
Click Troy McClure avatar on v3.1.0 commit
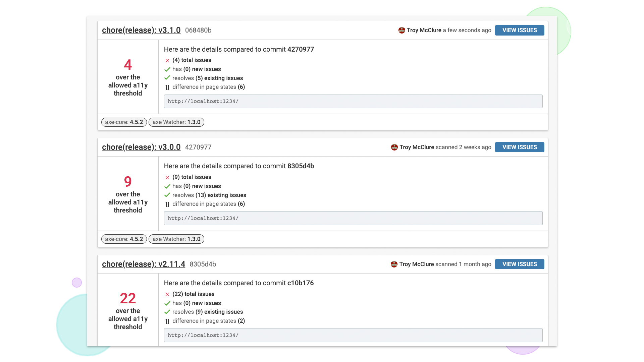[401, 30]
